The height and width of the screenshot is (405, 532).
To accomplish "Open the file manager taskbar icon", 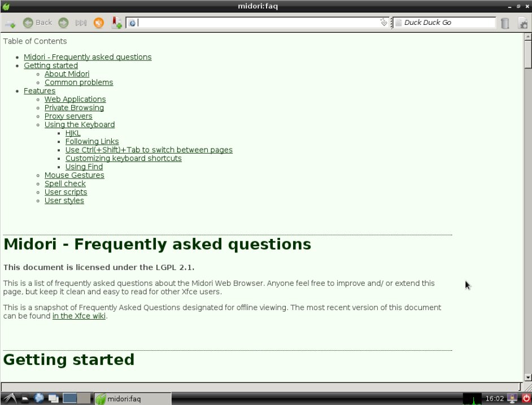I will click(x=25, y=399).
